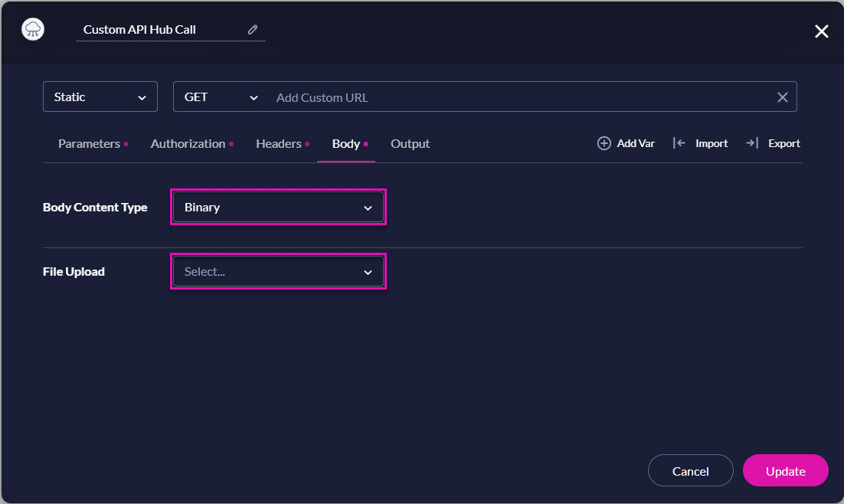Image resolution: width=844 pixels, height=504 pixels.
Task: Open the Static type dropdown
Action: (x=100, y=97)
